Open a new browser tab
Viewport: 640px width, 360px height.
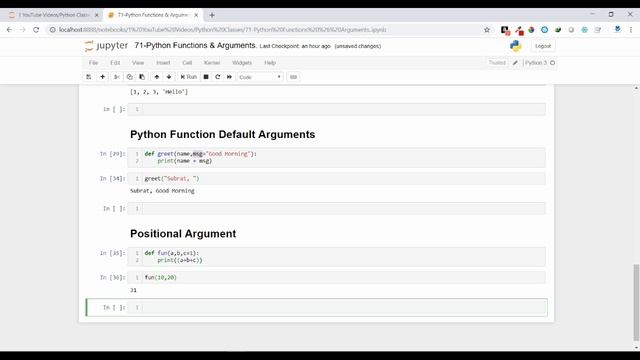pyautogui.click(x=212, y=15)
